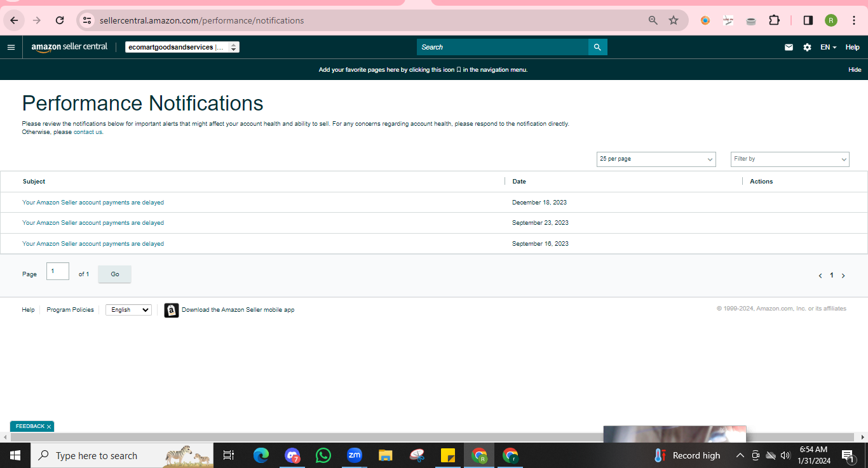Open Zoom from the taskbar
Viewport: 868px width, 468px height.
(x=355, y=455)
